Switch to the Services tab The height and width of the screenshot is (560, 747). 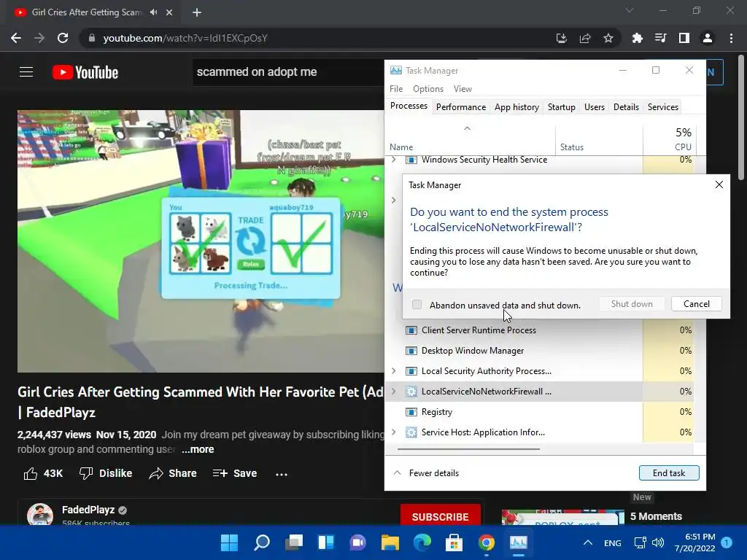tap(662, 107)
